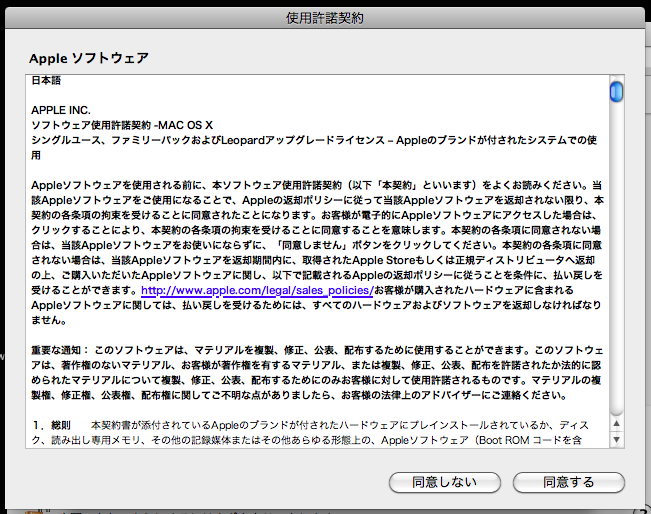651x514 pixels.
Task: Click the ソフトウェア使用許諾契約 -MAC OS X line
Action: pos(122,125)
